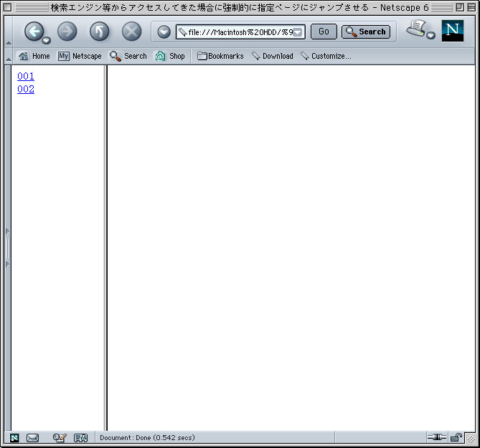This screenshot has height=448, width=480.
Task: Click the window resize corner grip
Action: [x=471, y=439]
